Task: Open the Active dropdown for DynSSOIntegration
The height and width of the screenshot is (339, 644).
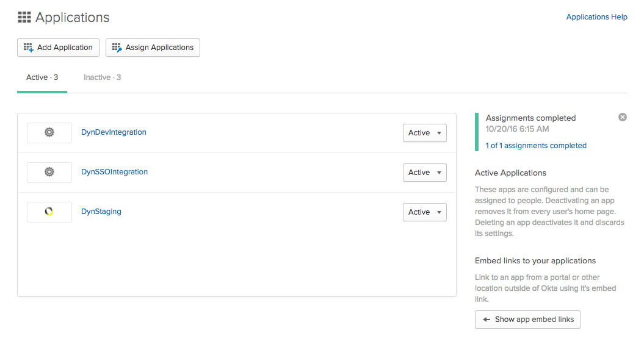Action: 425,173
